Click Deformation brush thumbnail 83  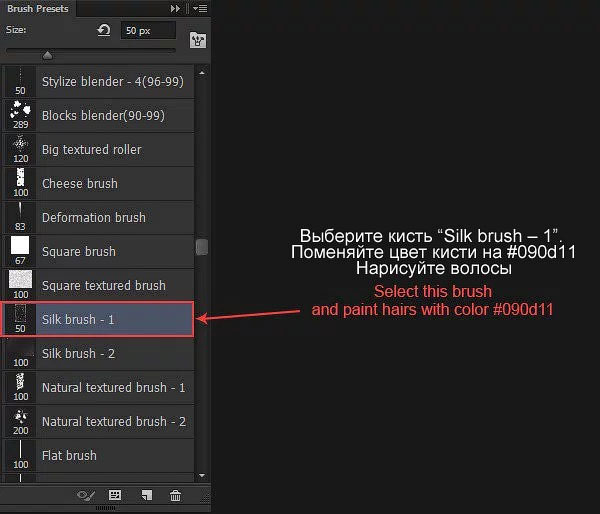(20, 217)
